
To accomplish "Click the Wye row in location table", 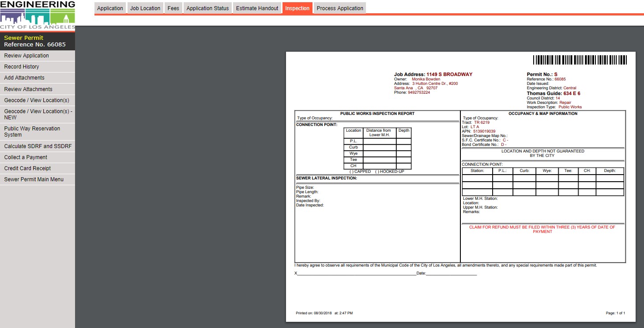I will click(377, 153).
